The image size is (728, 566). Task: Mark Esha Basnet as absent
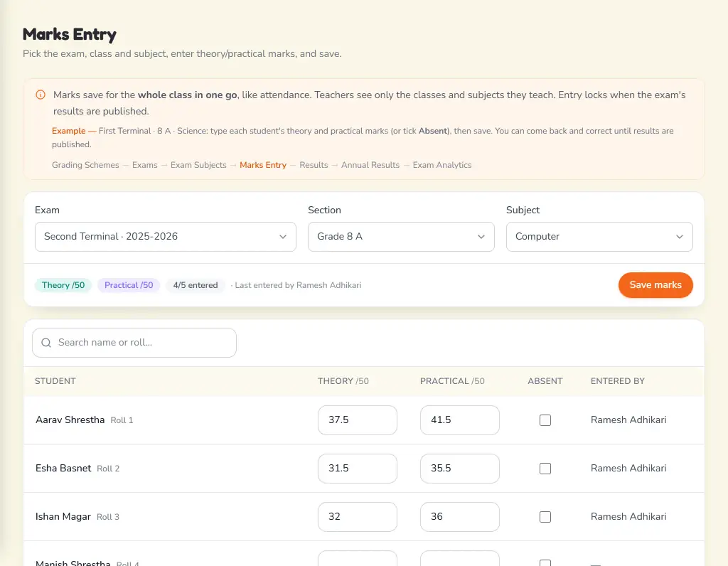pos(545,469)
